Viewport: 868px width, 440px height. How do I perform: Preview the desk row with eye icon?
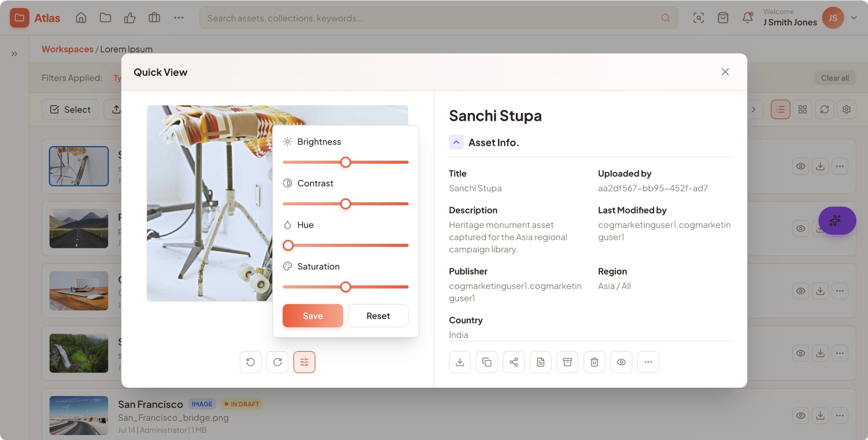[x=801, y=291]
